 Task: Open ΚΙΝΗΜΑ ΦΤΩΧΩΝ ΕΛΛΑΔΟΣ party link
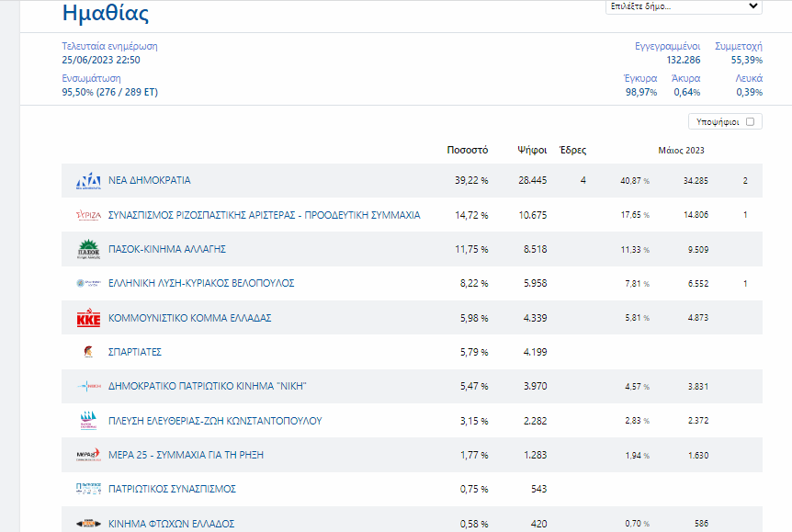(x=171, y=524)
